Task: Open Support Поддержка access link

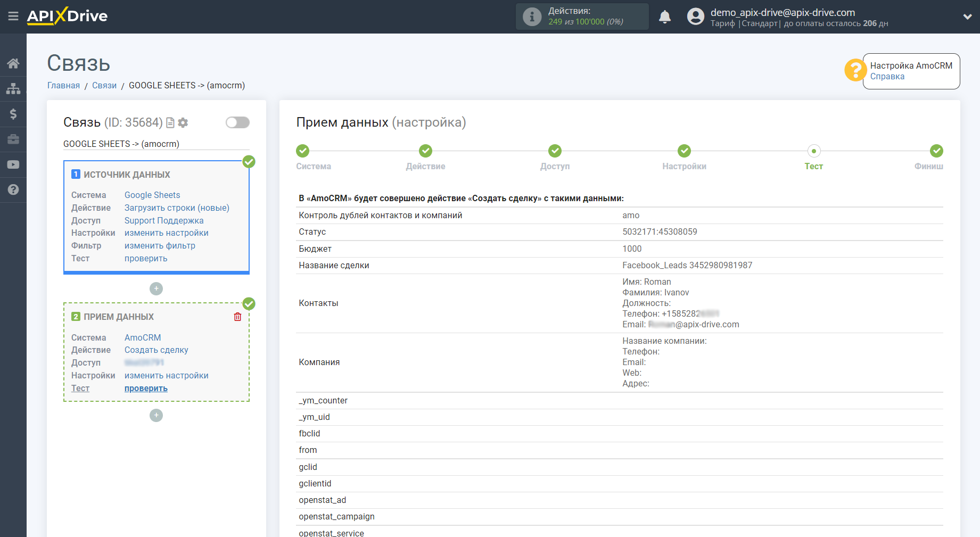Action: click(x=164, y=220)
